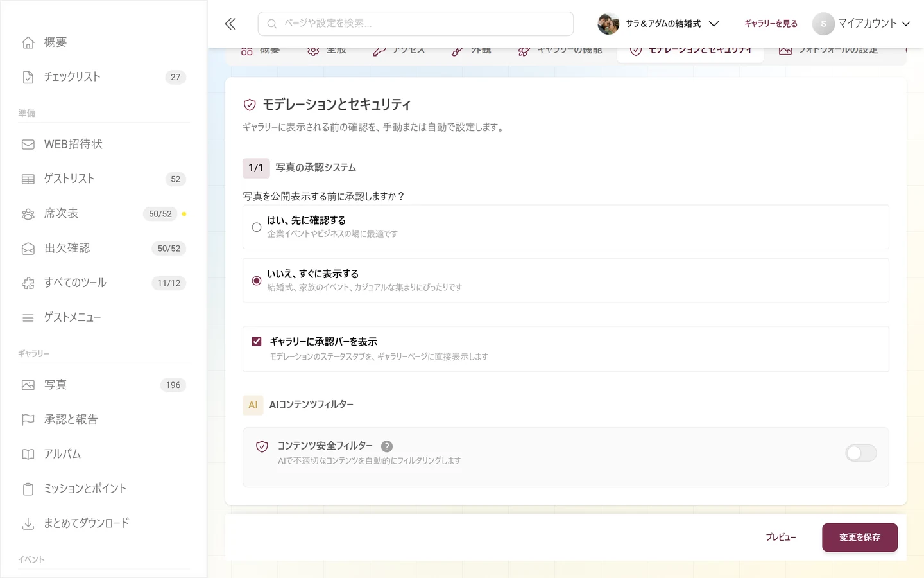
Task: Click the 写真の承認システム section title
Action: [316, 168]
